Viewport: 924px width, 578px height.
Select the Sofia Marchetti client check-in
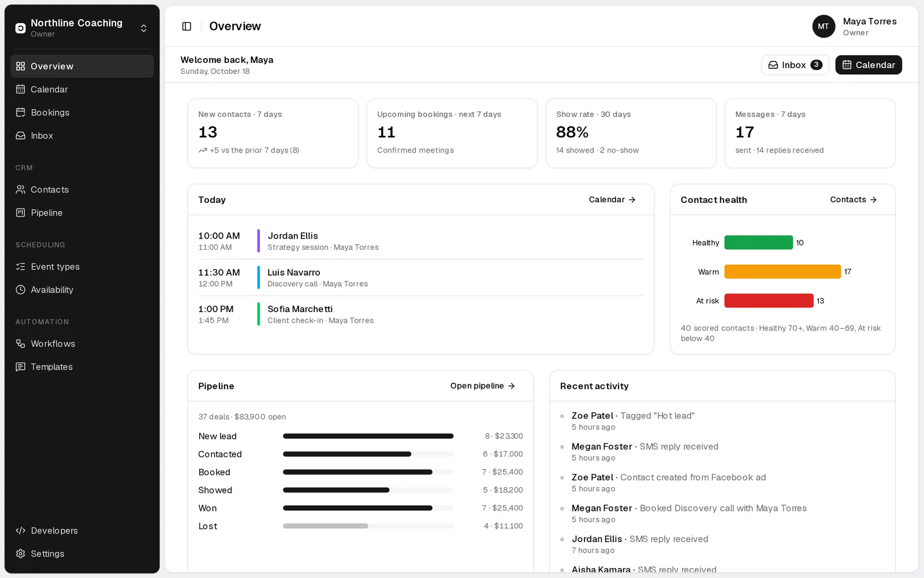click(420, 314)
